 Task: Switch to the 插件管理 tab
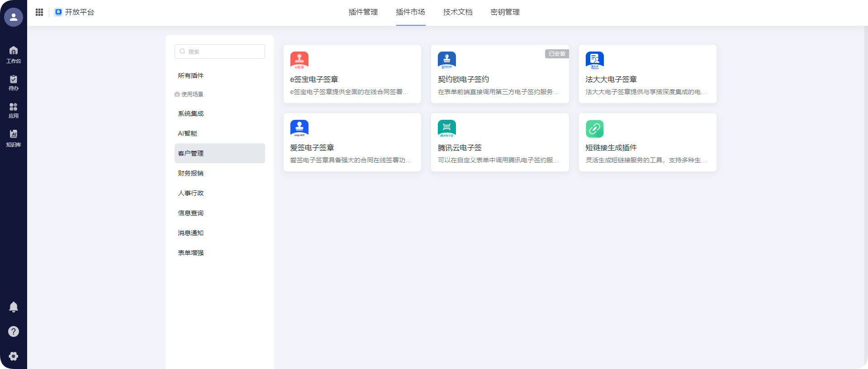click(363, 12)
